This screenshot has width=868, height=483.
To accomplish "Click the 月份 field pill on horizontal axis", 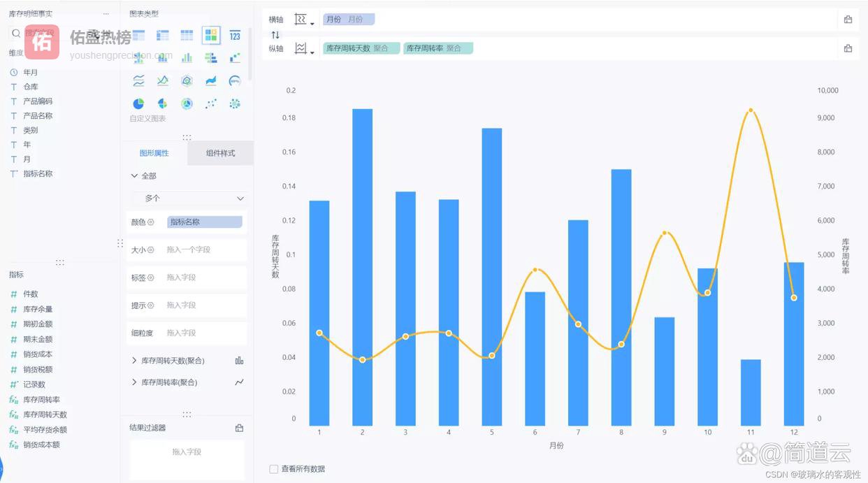I will click(348, 20).
